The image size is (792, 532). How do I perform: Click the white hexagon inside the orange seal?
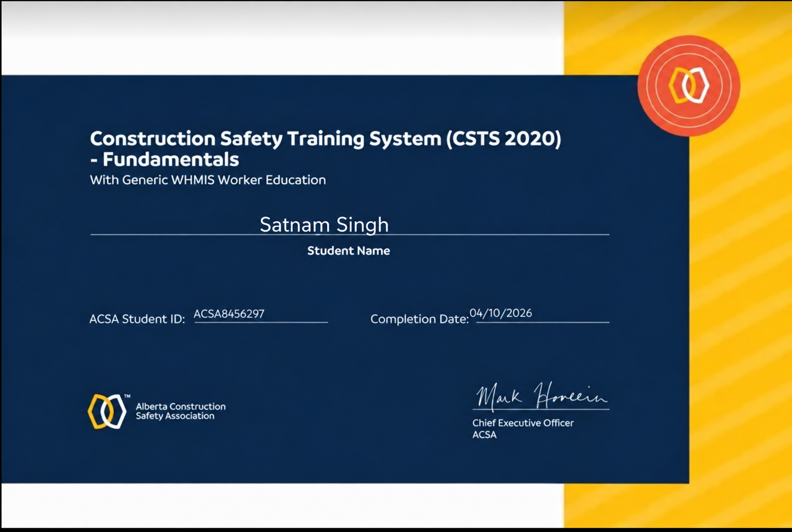[697, 85]
